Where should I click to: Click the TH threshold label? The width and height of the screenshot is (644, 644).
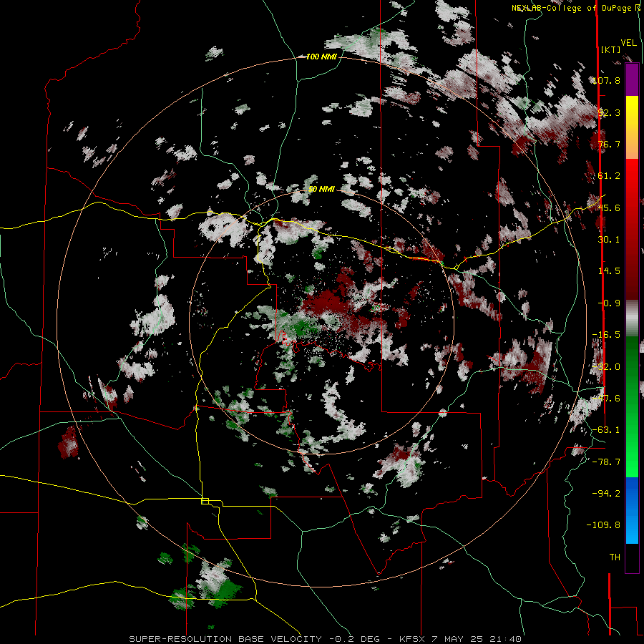[615, 557]
